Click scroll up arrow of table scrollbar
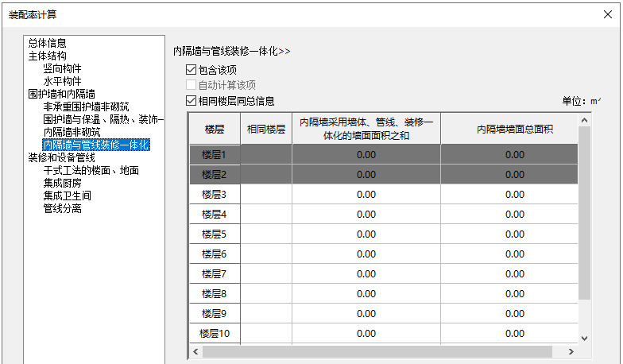This screenshot has width=623, height=364. [x=585, y=119]
